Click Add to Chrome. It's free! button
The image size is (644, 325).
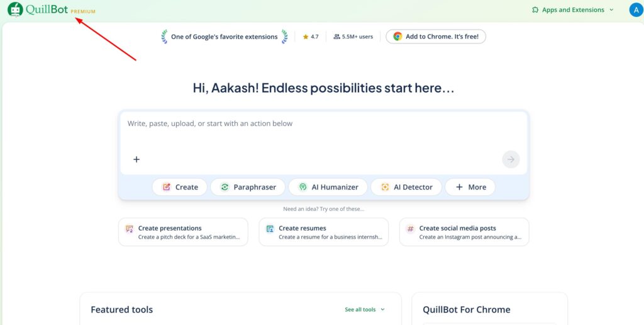click(x=435, y=37)
